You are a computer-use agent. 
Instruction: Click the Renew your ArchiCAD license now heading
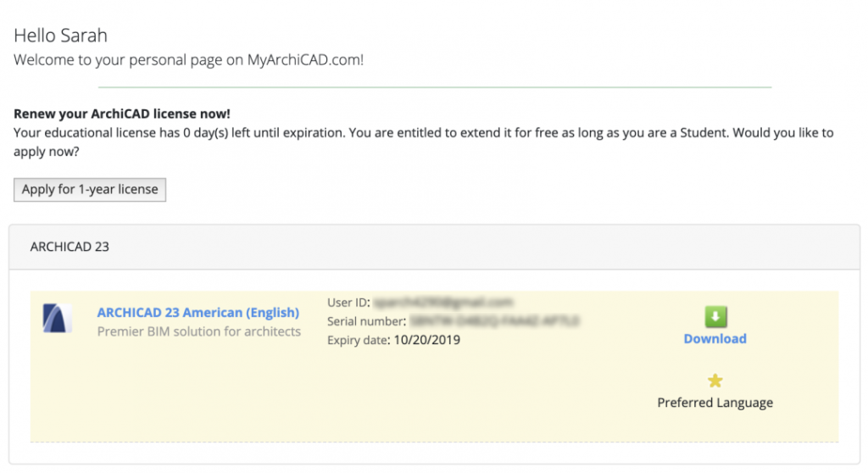coord(122,114)
